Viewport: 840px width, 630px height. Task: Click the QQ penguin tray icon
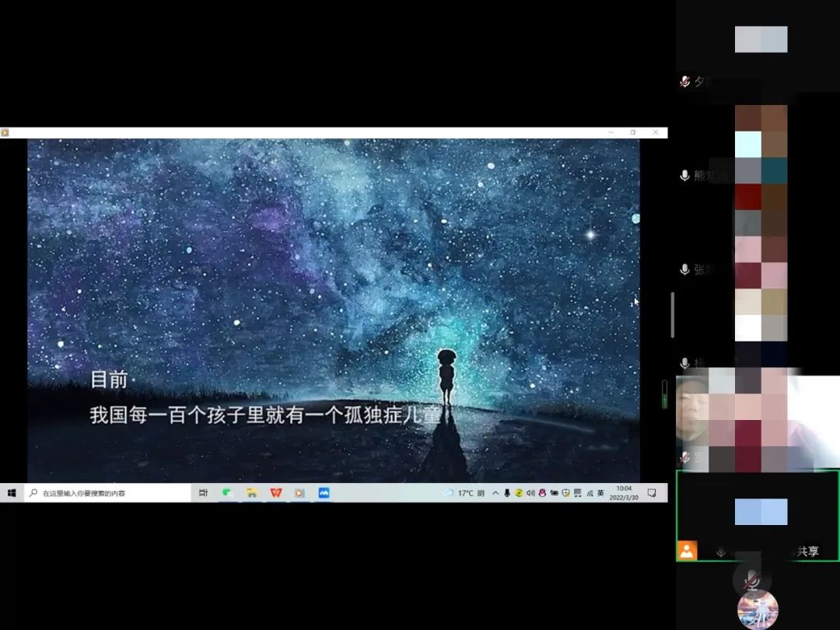[542, 493]
